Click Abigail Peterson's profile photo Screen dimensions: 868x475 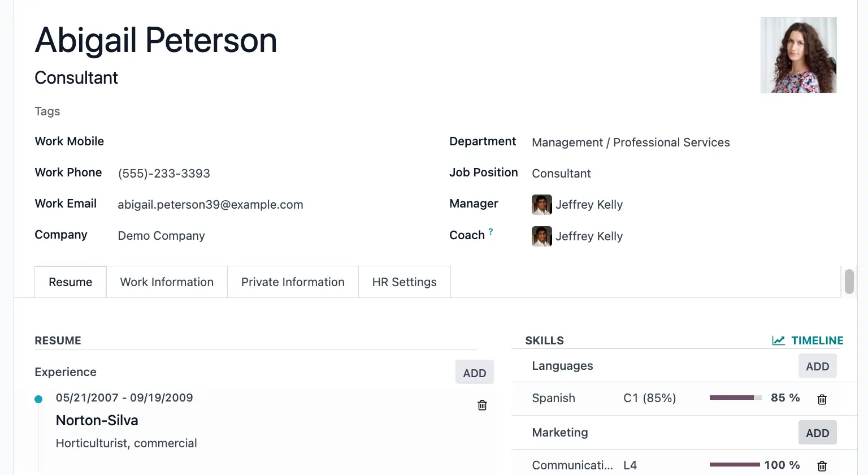click(x=798, y=55)
